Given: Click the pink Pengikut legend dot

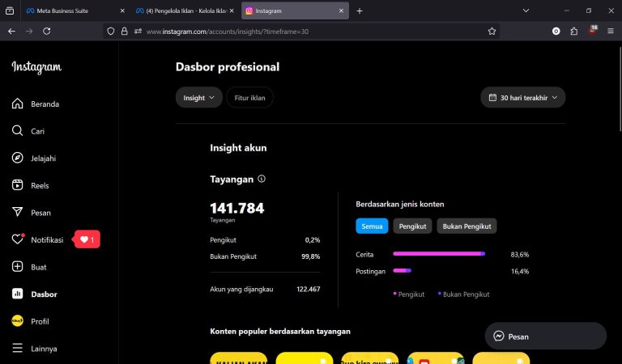Looking at the screenshot, I should [x=394, y=294].
